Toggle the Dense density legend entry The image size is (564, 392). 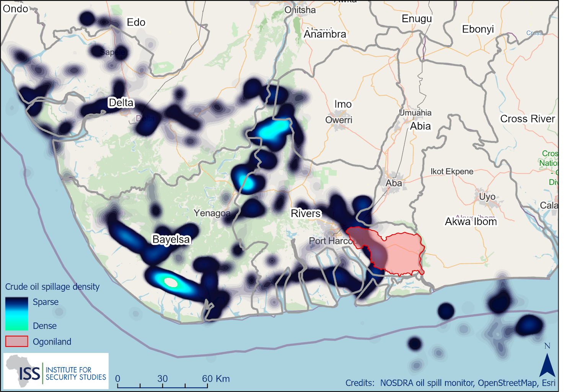pos(44,326)
